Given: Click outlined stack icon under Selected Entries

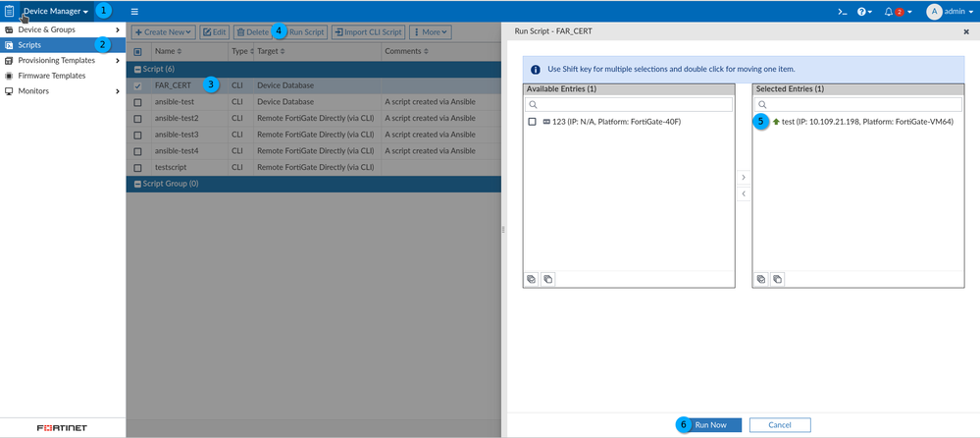Looking at the screenshot, I should (x=777, y=279).
